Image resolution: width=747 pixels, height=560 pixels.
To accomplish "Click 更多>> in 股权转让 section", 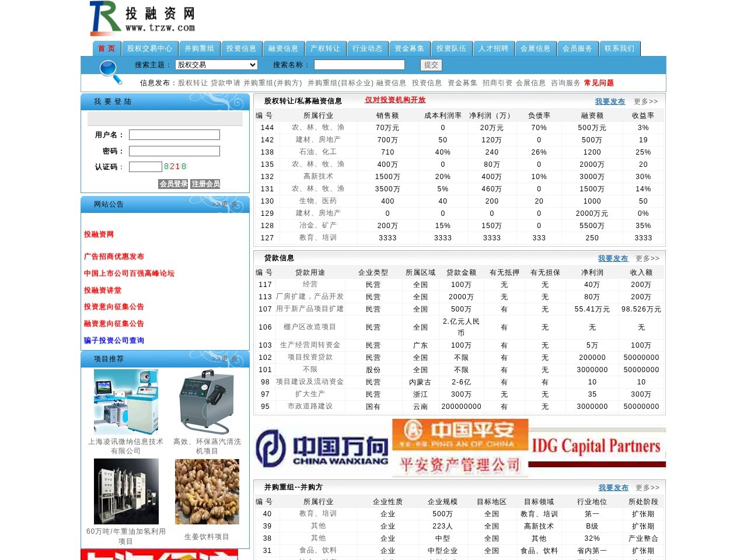I will point(646,101).
